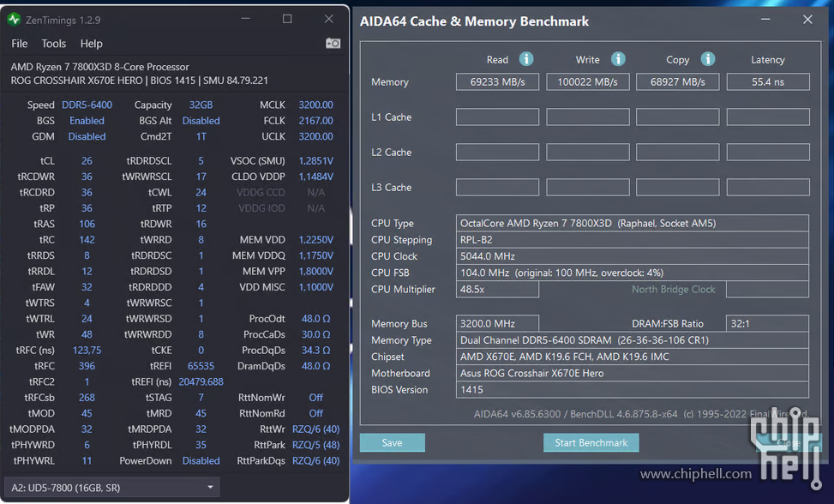The width and height of the screenshot is (834, 504).
Task: Click the empty L2 Cache Write result box
Action: click(x=588, y=152)
